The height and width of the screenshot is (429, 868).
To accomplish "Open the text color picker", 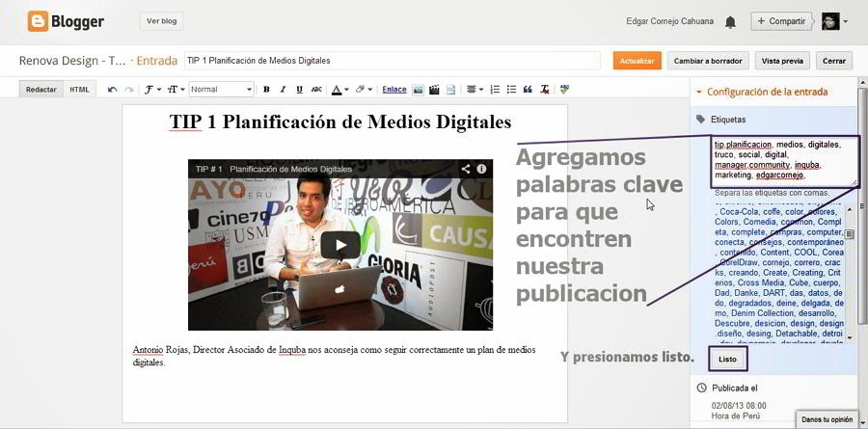I will click(339, 89).
